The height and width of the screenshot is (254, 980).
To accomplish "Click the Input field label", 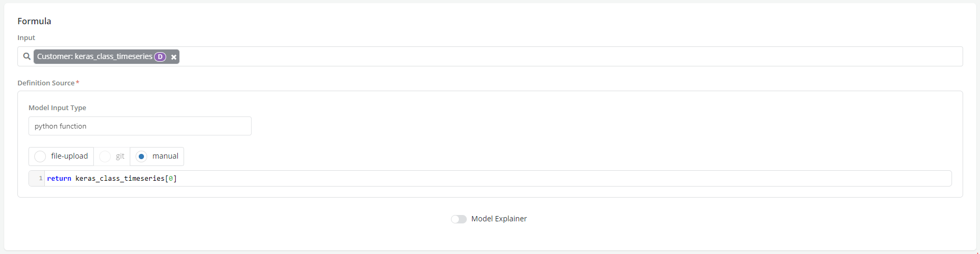I will coord(26,37).
